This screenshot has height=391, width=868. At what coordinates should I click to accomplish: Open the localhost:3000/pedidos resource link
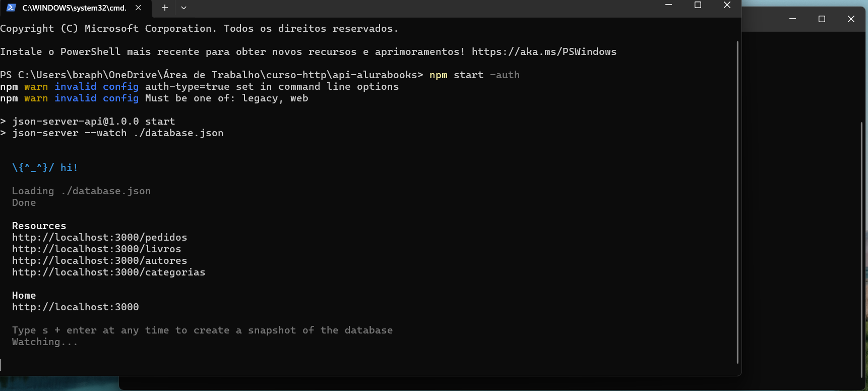99,237
